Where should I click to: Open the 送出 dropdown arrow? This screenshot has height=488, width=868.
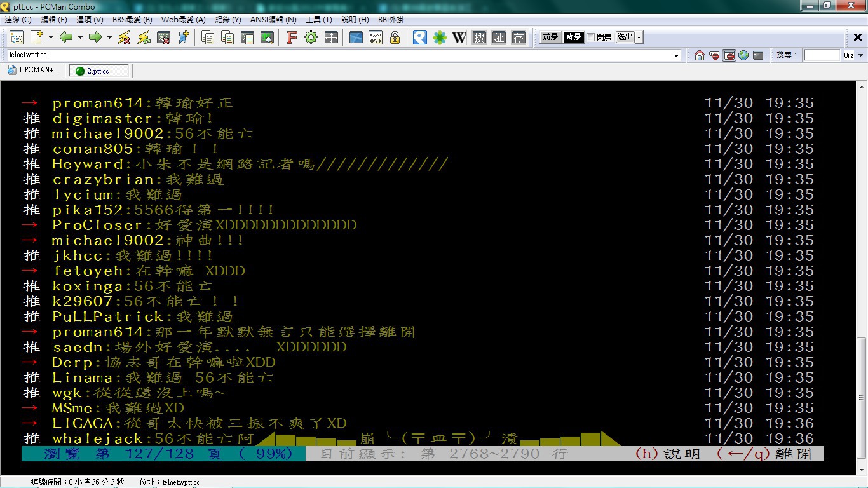click(639, 37)
